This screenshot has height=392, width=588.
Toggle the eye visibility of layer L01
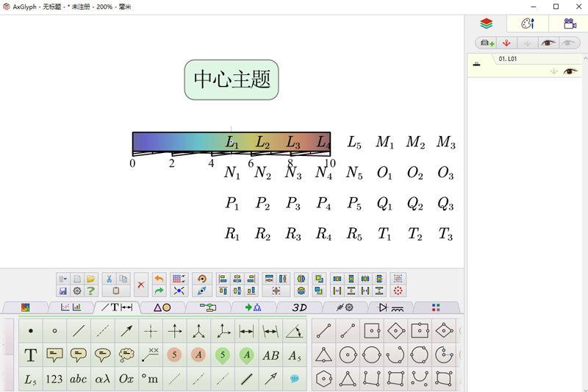(x=570, y=71)
